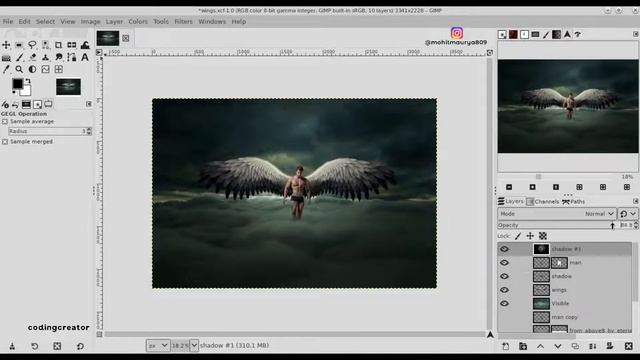The height and width of the screenshot is (360, 640).
Task: Enable Sample average checkbox
Action: [x=5, y=122]
